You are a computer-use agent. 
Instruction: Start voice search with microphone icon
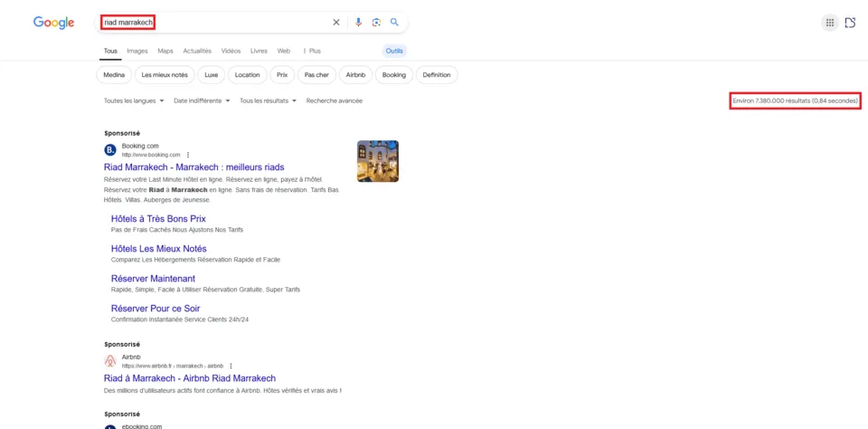358,22
